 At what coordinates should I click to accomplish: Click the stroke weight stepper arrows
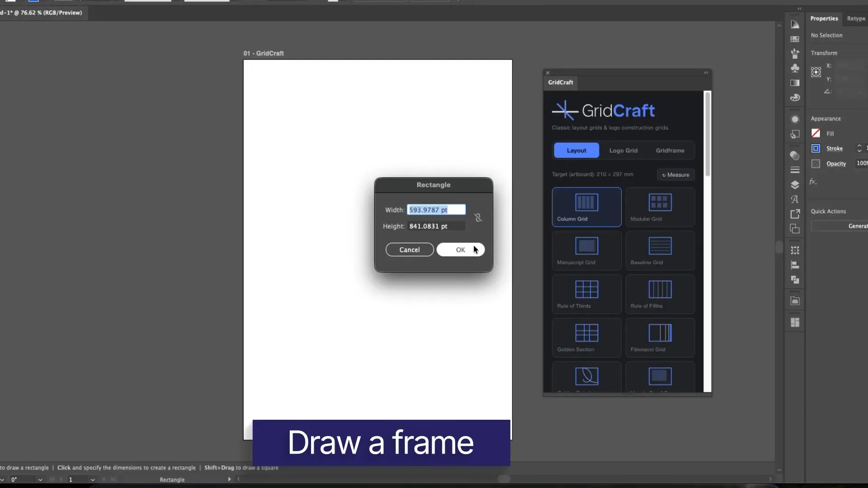pyautogui.click(x=859, y=148)
